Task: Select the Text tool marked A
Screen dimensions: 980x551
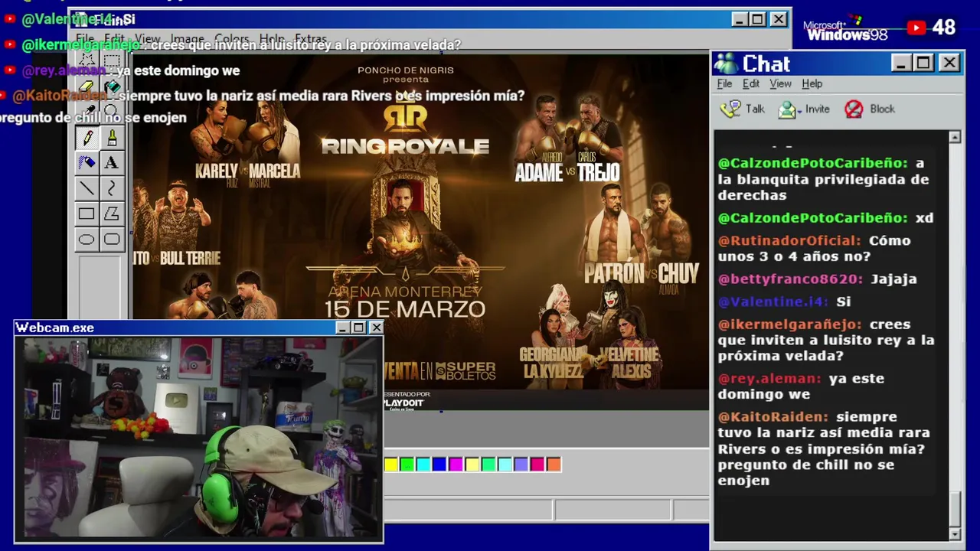Action: click(x=112, y=162)
